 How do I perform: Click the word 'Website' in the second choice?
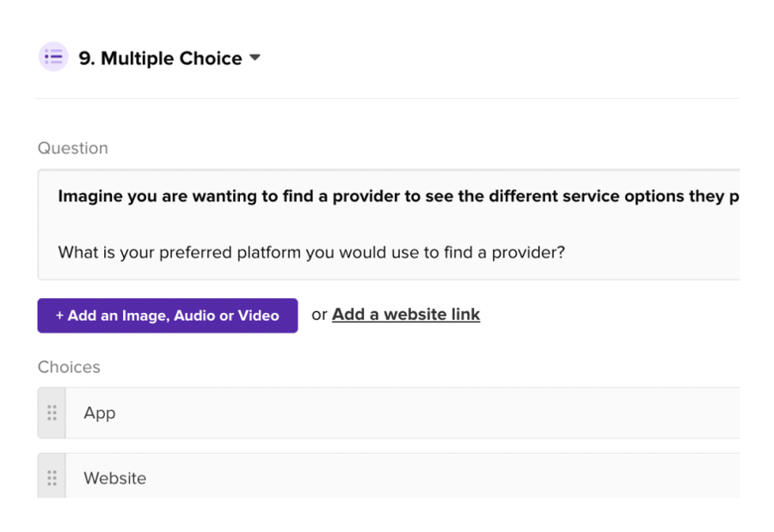click(115, 478)
